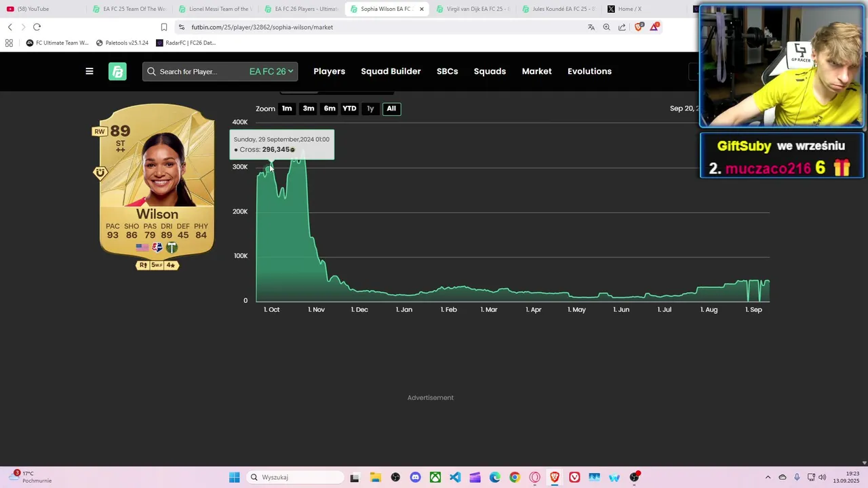The height and width of the screenshot is (488, 868).
Task: Open the browser zoom control
Action: (606, 27)
